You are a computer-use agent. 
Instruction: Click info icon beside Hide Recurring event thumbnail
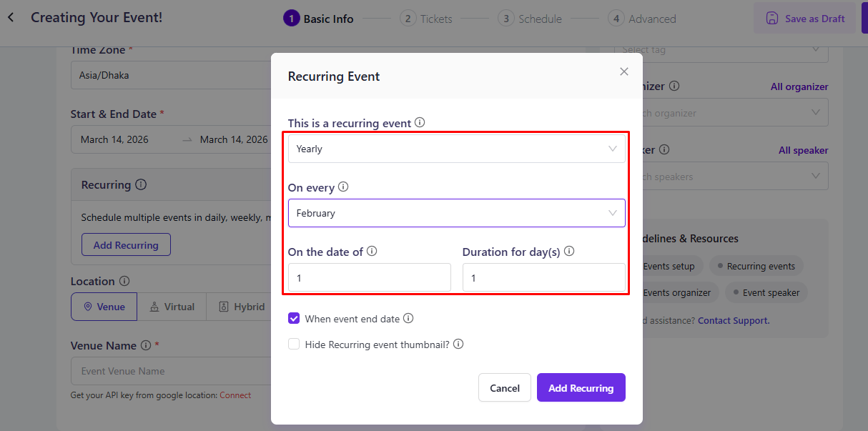458,344
